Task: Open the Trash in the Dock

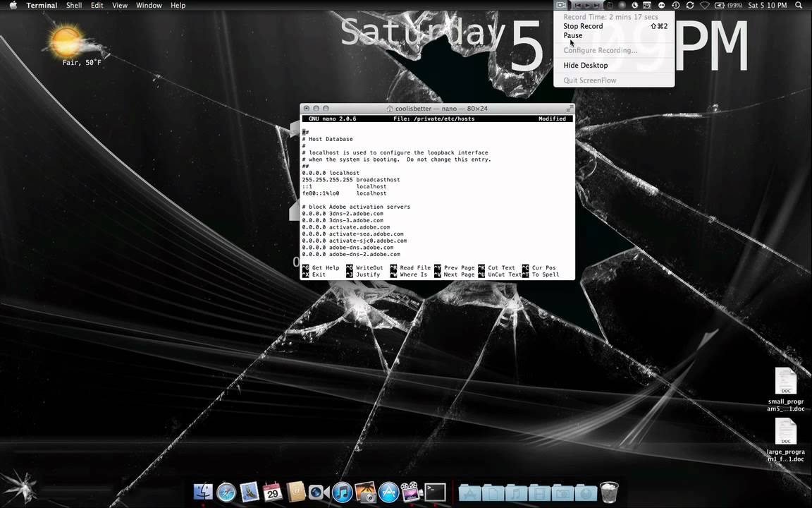Action: 609,492
